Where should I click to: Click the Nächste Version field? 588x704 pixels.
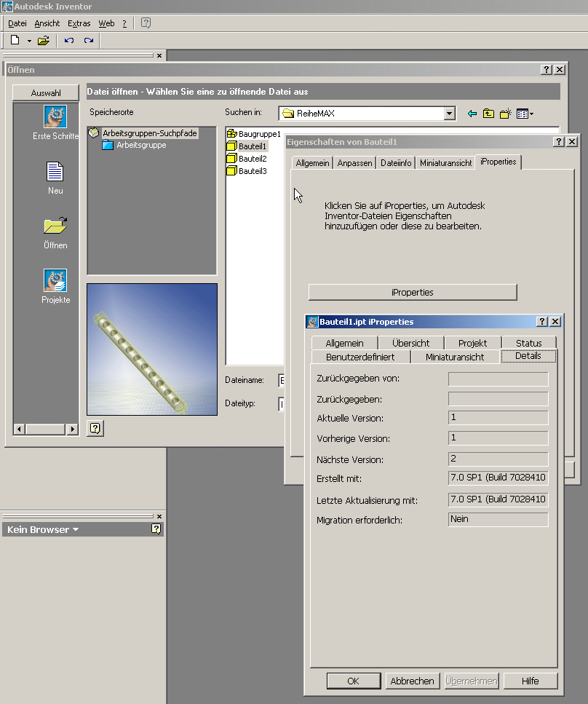pyautogui.click(x=498, y=459)
